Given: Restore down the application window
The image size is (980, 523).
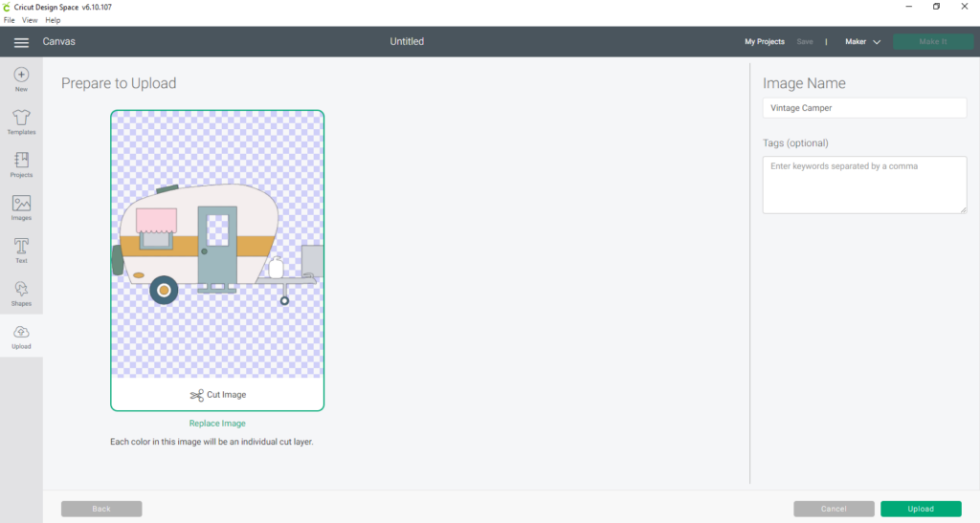Looking at the screenshot, I should [936, 7].
